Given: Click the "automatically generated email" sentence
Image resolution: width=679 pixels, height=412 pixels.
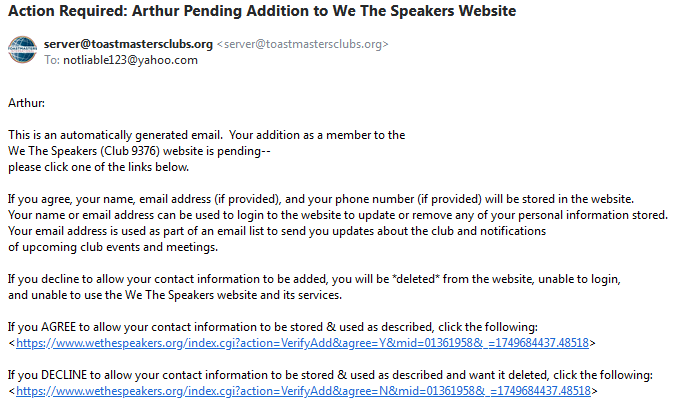Looking at the screenshot, I should (206, 134).
